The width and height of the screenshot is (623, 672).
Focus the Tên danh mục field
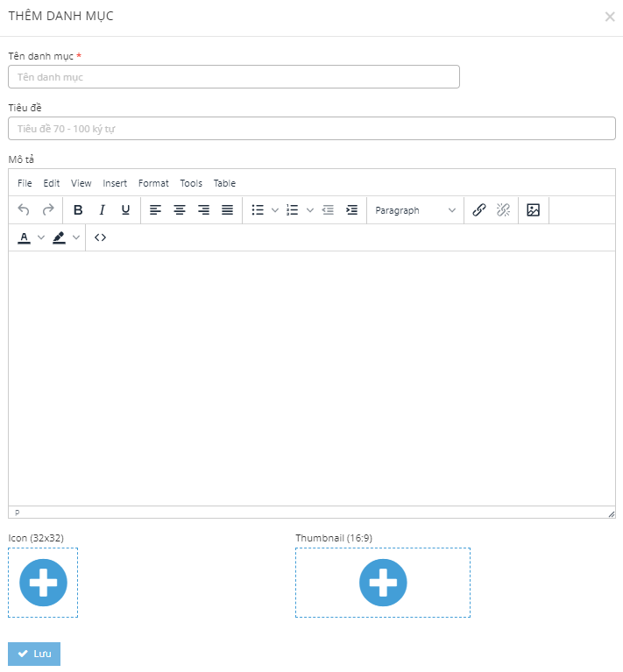pos(234,77)
